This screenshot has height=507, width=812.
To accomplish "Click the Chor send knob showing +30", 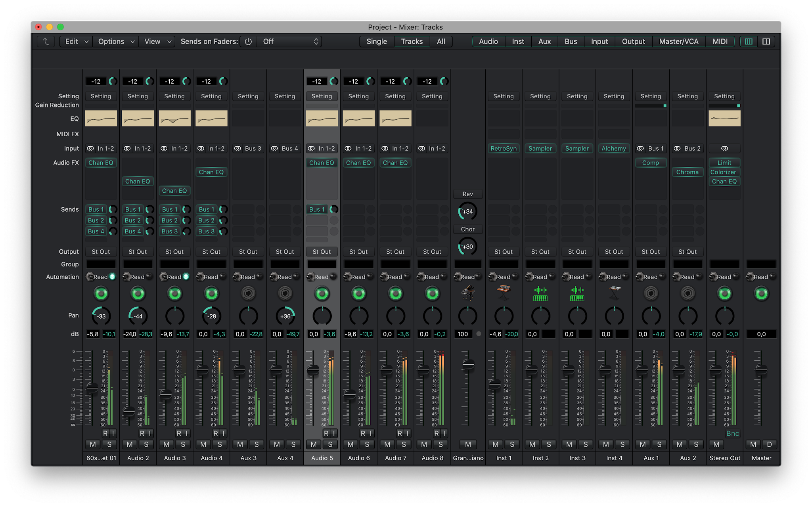I will [x=468, y=247].
